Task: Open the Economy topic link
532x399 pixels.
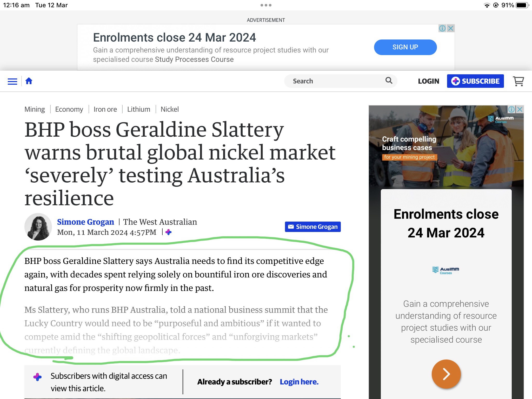Action: click(x=69, y=109)
